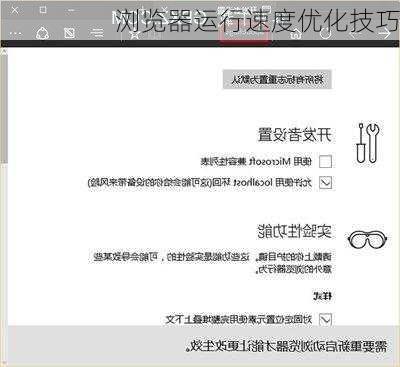Click the Refresh circular arrow icon

tap(325, 33)
